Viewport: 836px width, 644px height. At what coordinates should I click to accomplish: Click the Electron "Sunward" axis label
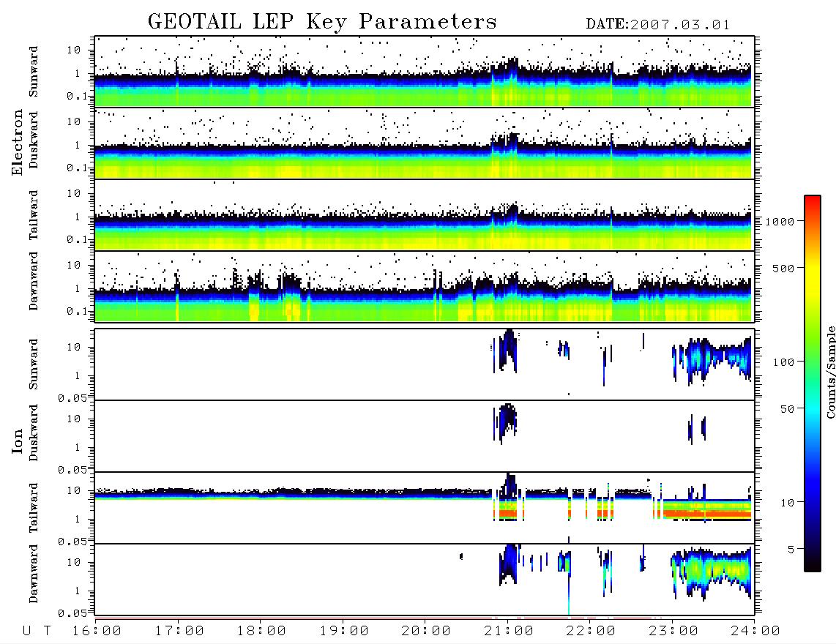[x=34, y=72]
